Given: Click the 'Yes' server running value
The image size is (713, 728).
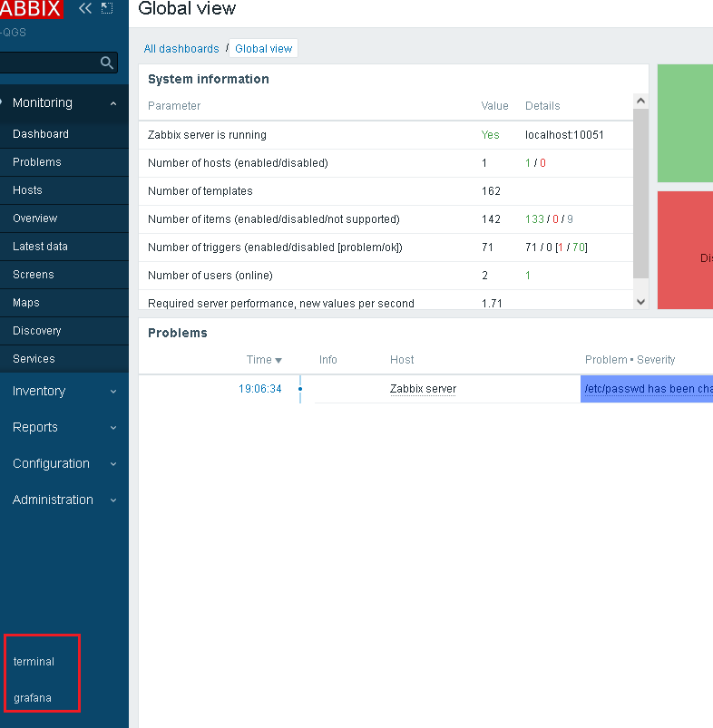Looking at the screenshot, I should [x=490, y=135].
